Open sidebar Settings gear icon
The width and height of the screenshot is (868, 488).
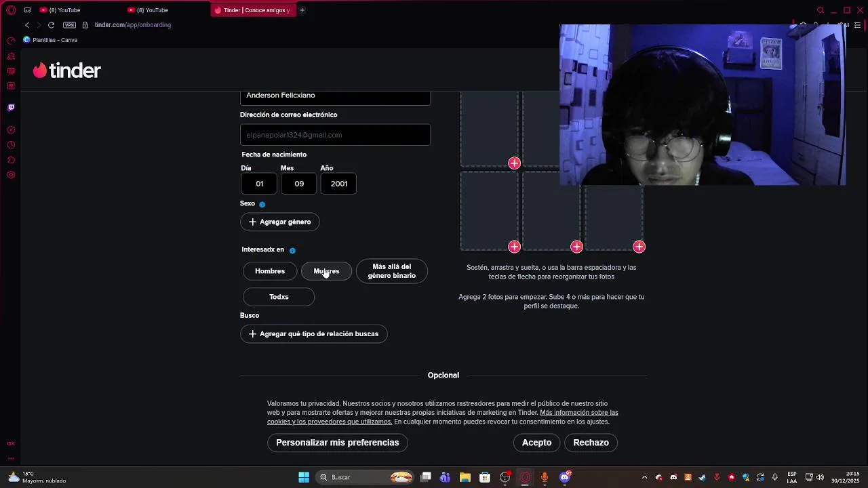click(11, 175)
